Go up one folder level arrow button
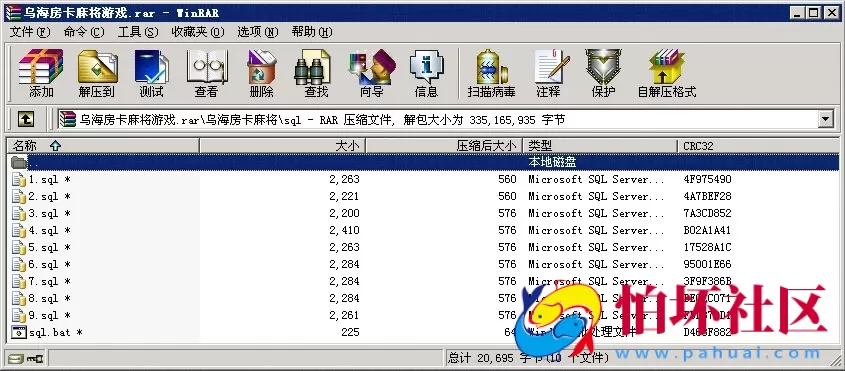Screen dimensions: 845x371 [x=26, y=119]
